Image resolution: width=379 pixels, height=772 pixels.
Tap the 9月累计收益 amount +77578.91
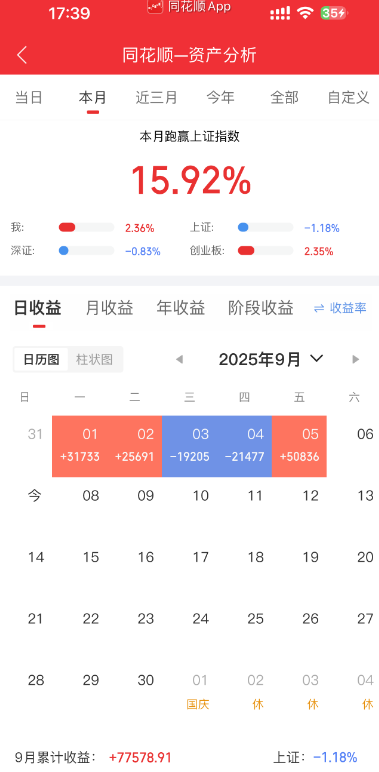[140, 757]
